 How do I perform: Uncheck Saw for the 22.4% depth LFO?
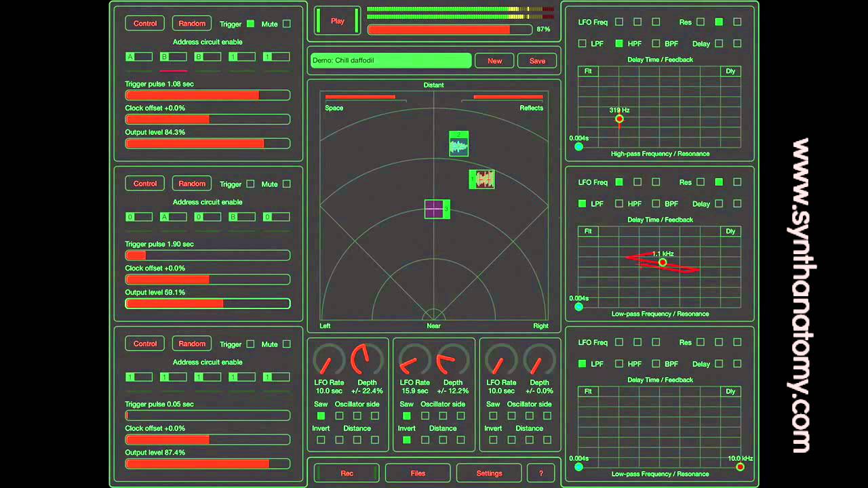click(x=321, y=415)
